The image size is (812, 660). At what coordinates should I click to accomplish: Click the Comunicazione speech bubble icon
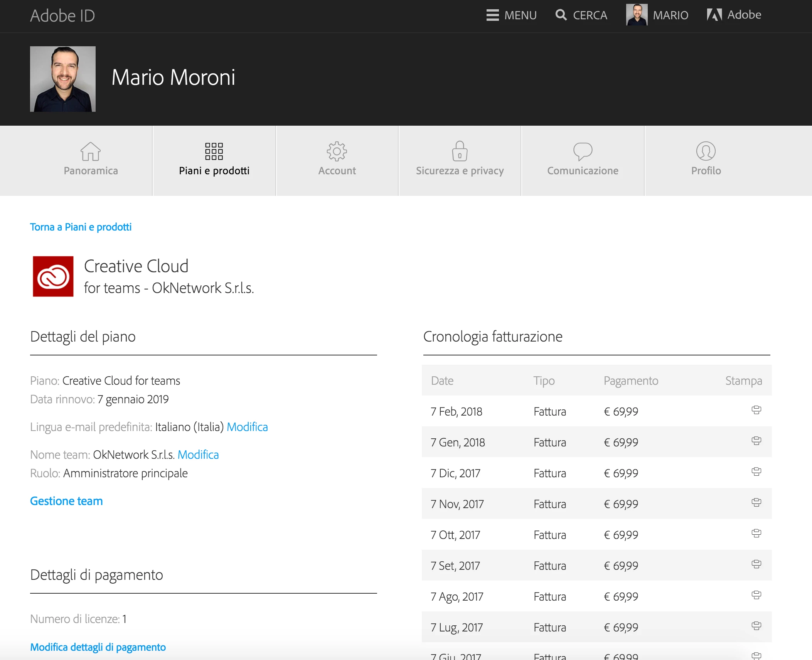point(583,151)
